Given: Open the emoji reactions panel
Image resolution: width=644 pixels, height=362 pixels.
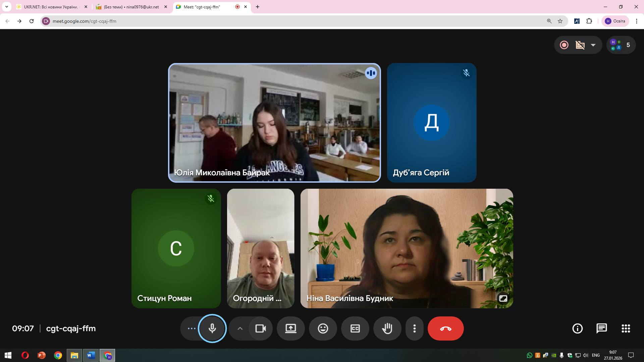Looking at the screenshot, I should [323, 328].
